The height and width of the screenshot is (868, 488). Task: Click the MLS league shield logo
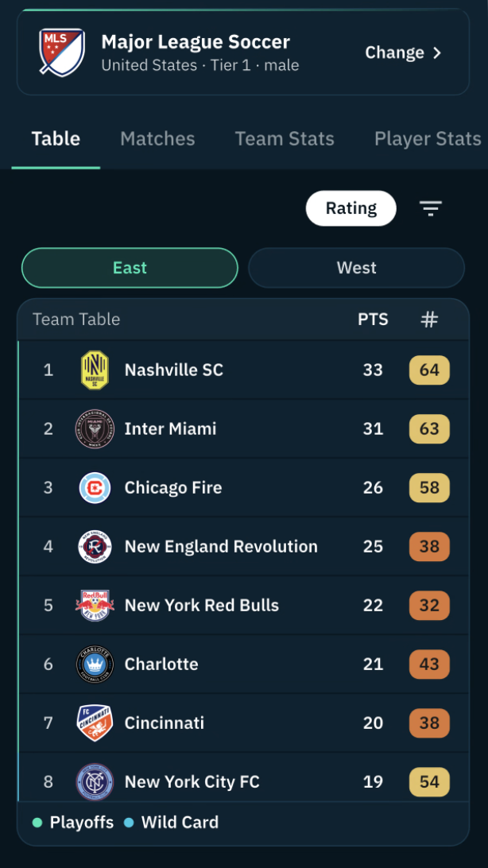click(x=61, y=52)
